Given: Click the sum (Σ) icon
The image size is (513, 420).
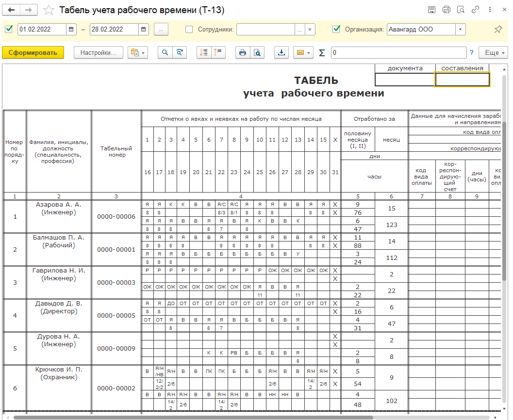Looking at the screenshot, I should click(x=322, y=53).
